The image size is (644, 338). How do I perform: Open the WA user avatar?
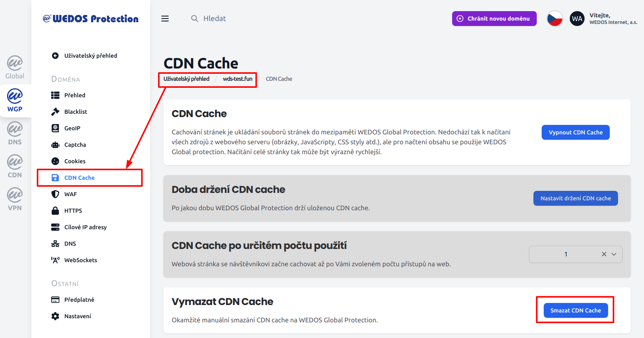coord(577,19)
